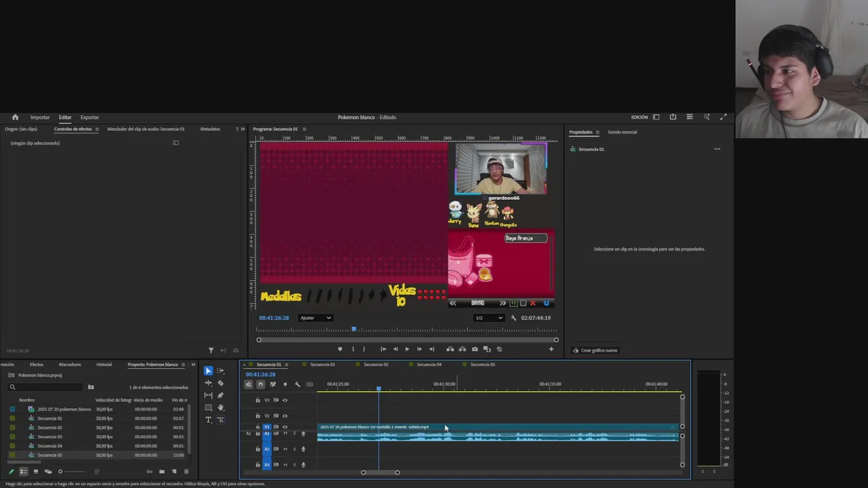Viewport: 868px width, 488px height.
Task: Select the Pen tool
Action: (220, 395)
